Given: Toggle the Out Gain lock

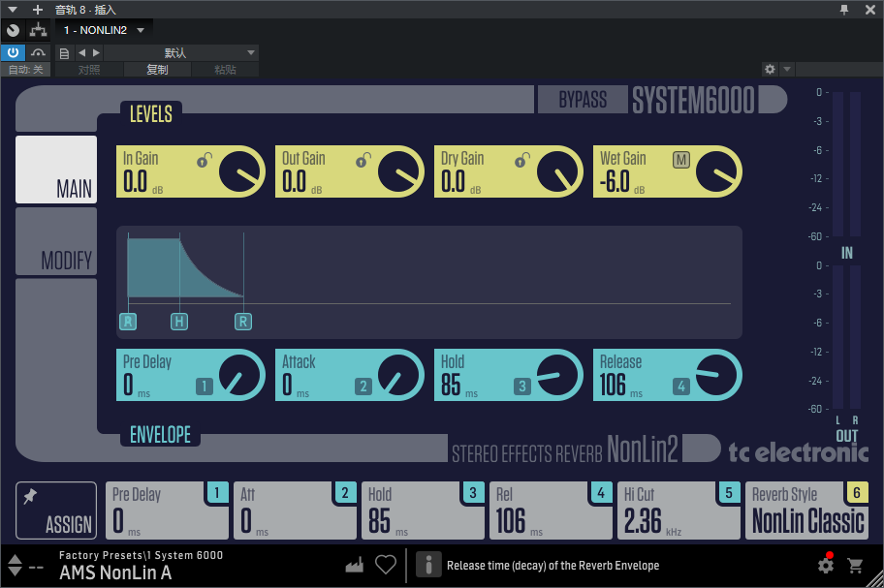Looking at the screenshot, I should pos(363,160).
